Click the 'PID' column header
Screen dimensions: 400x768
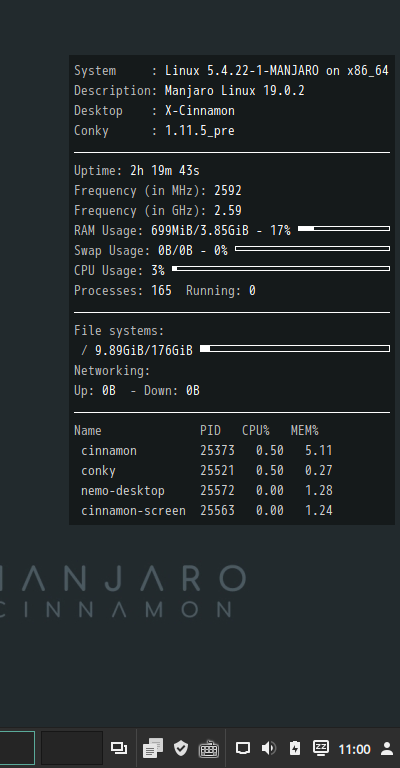(210, 431)
